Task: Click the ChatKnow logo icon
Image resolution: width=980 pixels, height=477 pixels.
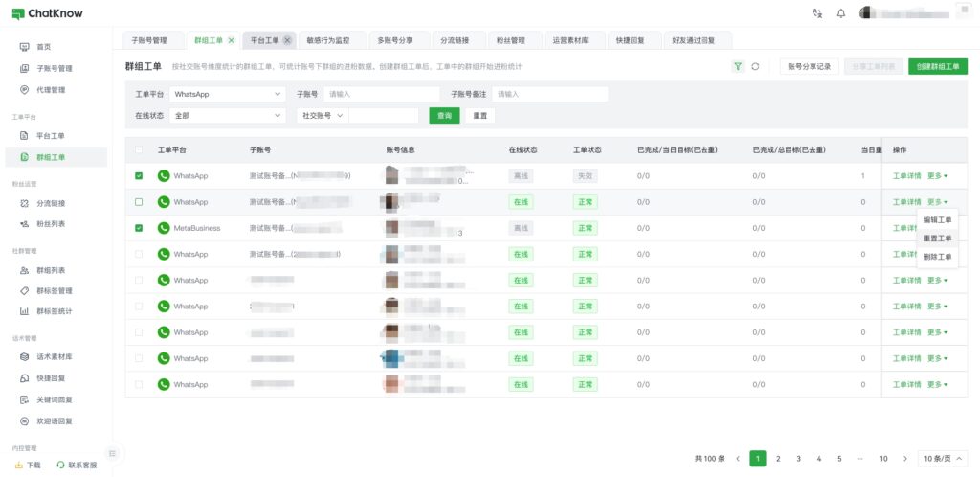Action: 18,13
